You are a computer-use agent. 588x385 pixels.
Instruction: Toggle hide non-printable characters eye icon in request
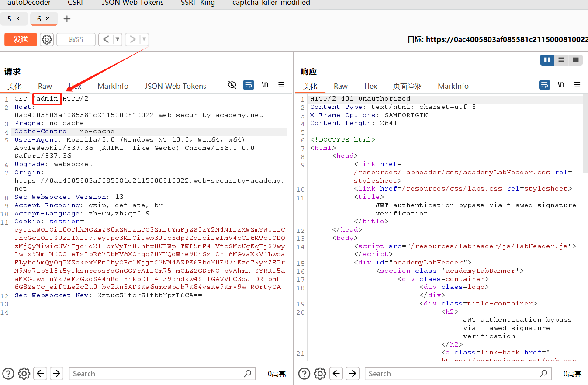pos(232,85)
